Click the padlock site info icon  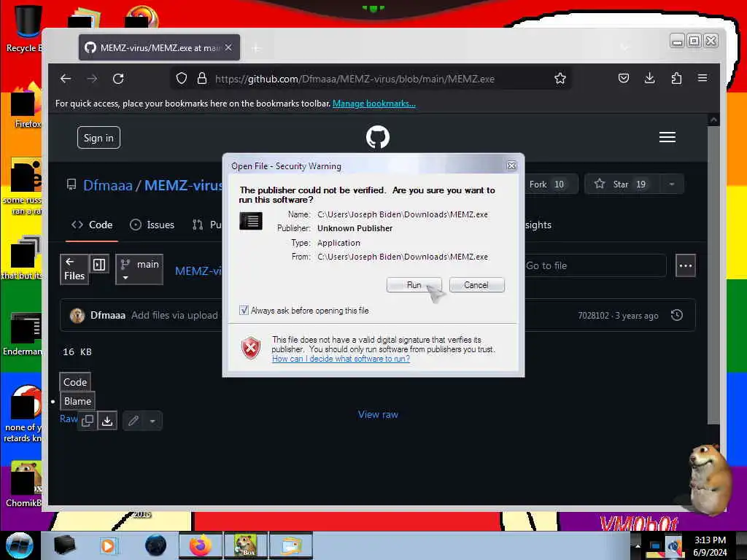click(202, 79)
